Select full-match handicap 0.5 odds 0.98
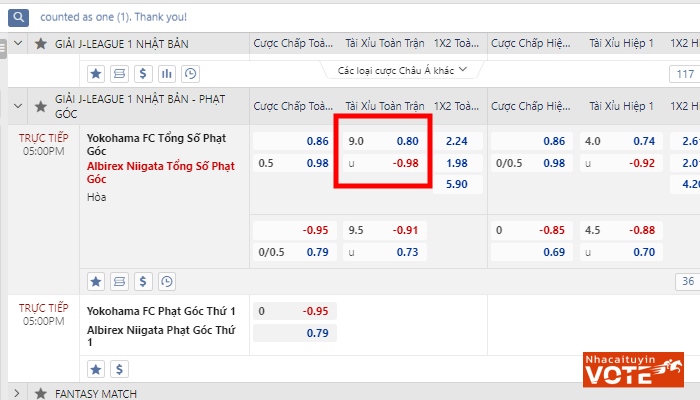This screenshot has height=400, width=700. [295, 163]
